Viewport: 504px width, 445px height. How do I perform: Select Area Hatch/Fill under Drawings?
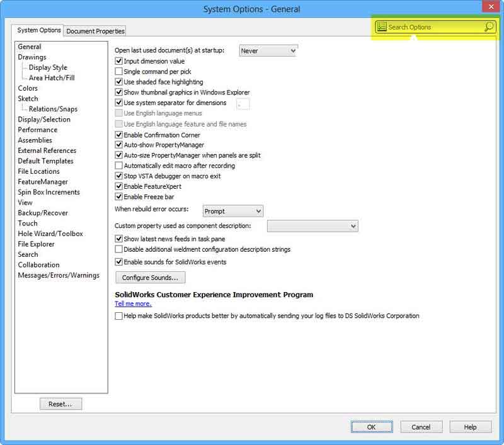click(x=52, y=77)
